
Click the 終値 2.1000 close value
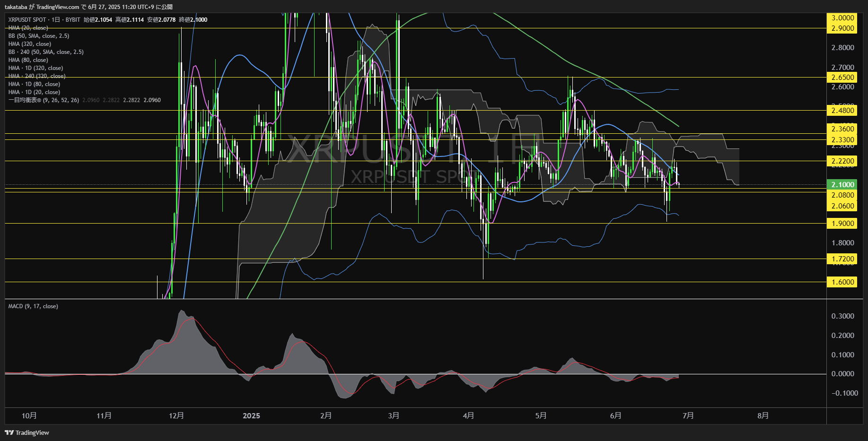[x=193, y=20]
